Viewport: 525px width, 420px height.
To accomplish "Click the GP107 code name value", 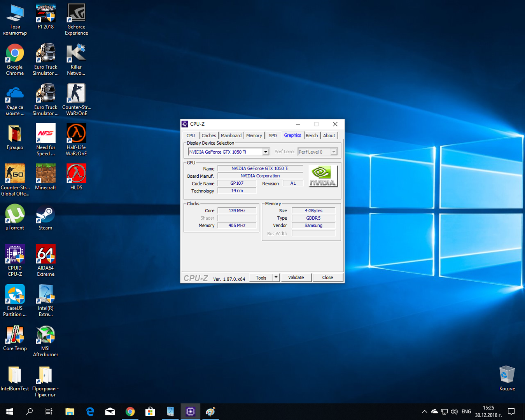I will 237,183.
